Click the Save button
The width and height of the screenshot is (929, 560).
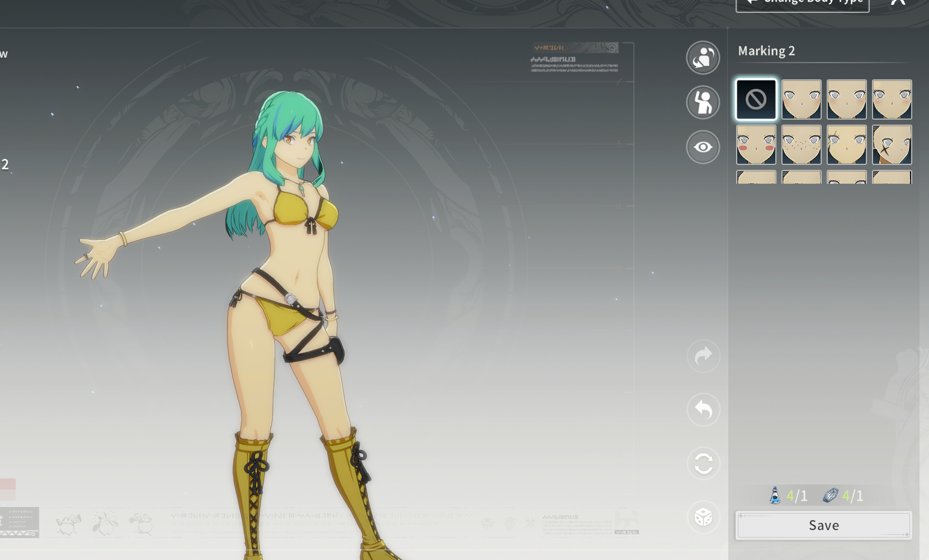coord(824,525)
